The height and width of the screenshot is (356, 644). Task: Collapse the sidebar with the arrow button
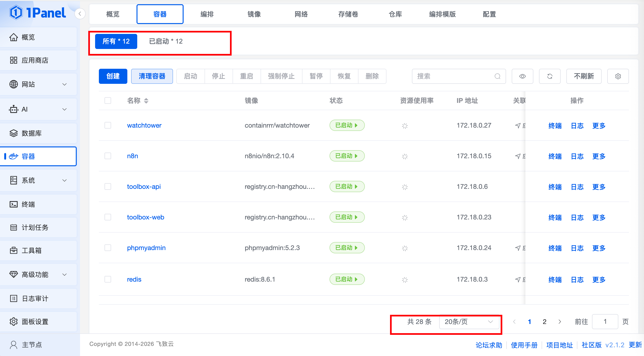pos(80,14)
